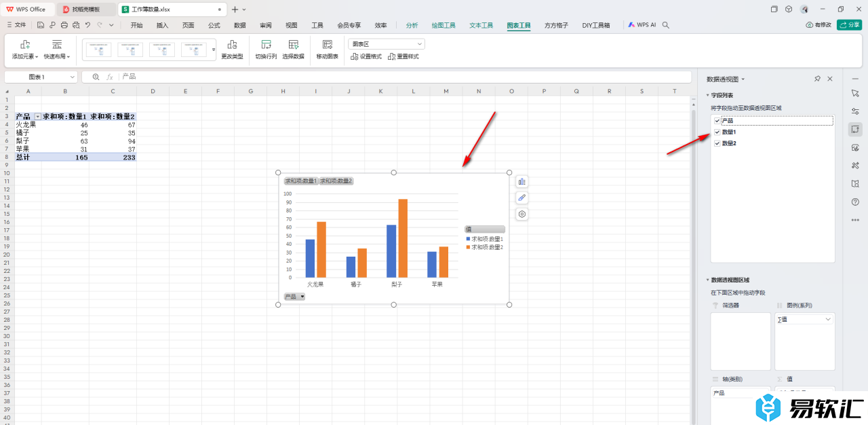Screen dimensions: 868x425
Task: Click the sliders settings icon in right sidebar
Action: pyautogui.click(x=855, y=111)
